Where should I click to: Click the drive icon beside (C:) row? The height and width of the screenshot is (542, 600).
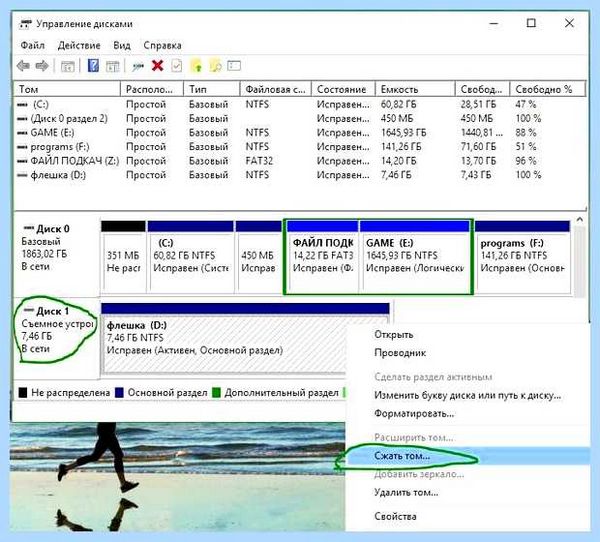coord(23,104)
